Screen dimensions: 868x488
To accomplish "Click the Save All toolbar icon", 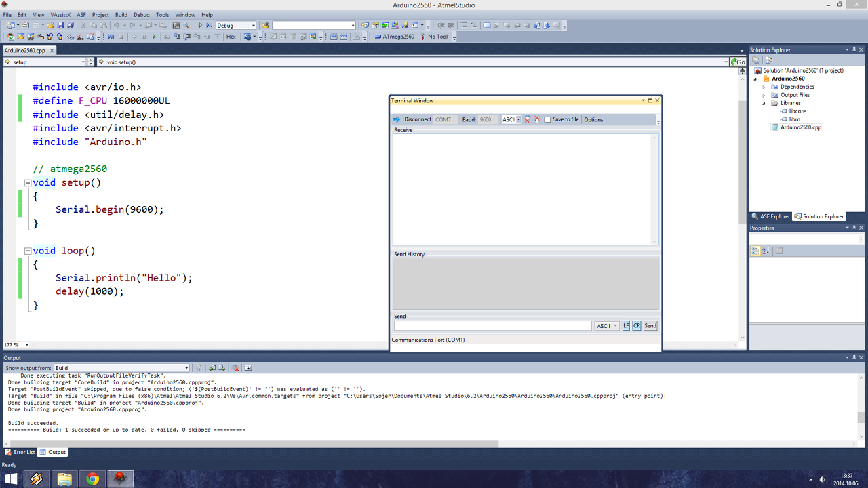I will coord(71,26).
